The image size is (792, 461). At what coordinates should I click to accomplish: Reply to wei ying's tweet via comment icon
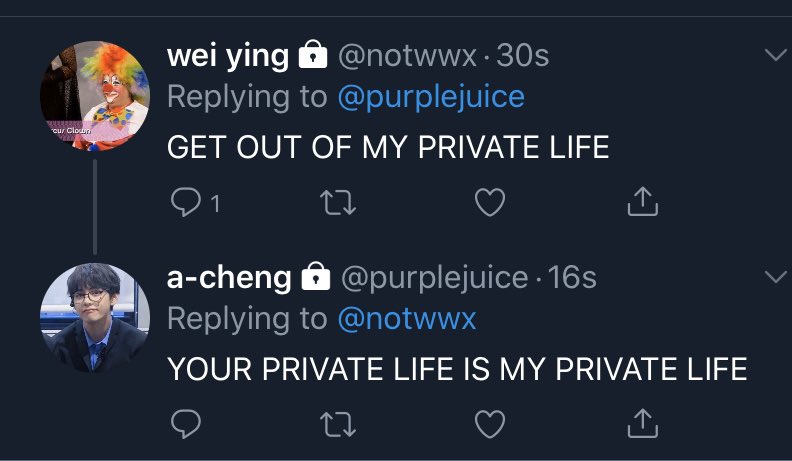click(x=186, y=202)
